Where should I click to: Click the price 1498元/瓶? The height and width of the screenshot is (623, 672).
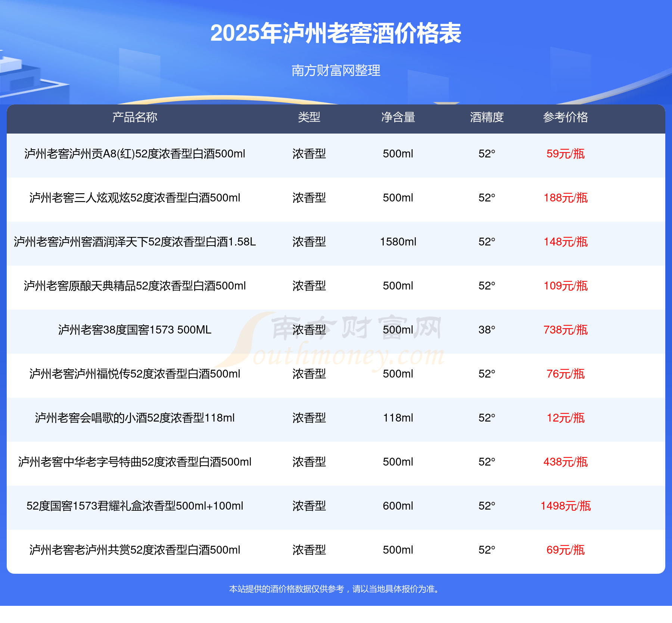566,506
